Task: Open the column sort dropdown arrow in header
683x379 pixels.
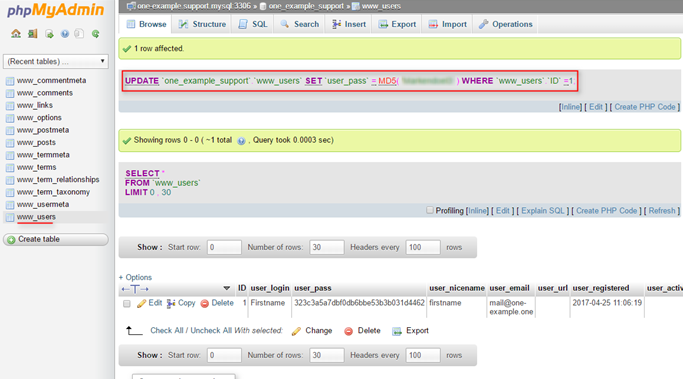Action: click(x=227, y=288)
